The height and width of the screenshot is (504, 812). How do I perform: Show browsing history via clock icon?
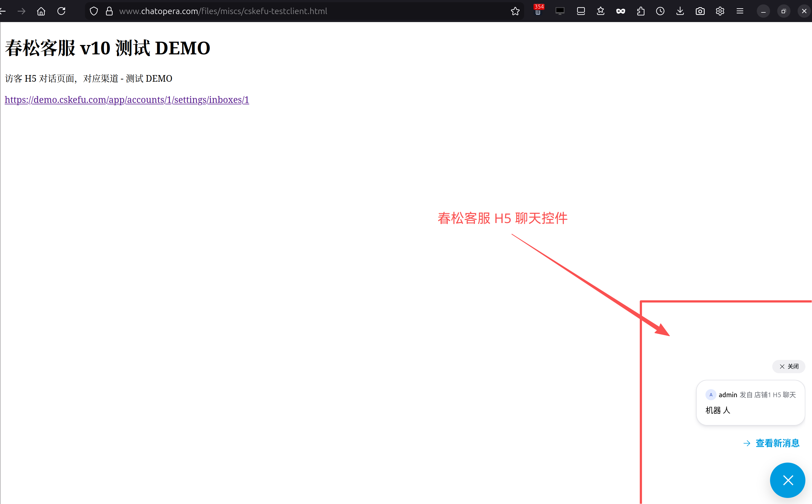click(x=660, y=11)
